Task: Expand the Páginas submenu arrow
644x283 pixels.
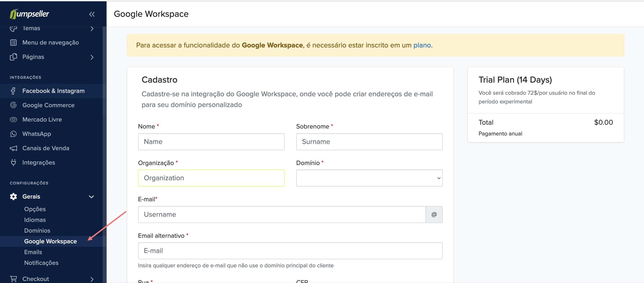Action: (x=92, y=57)
